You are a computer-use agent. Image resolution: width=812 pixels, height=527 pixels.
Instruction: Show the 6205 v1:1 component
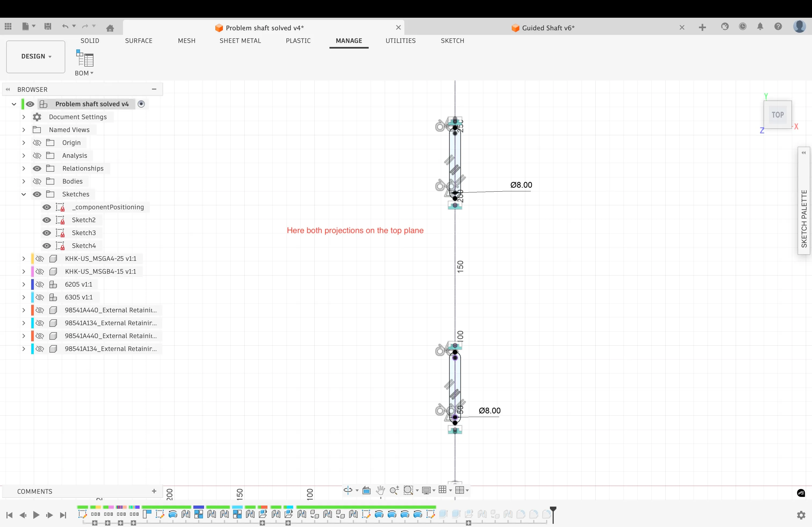tap(39, 284)
